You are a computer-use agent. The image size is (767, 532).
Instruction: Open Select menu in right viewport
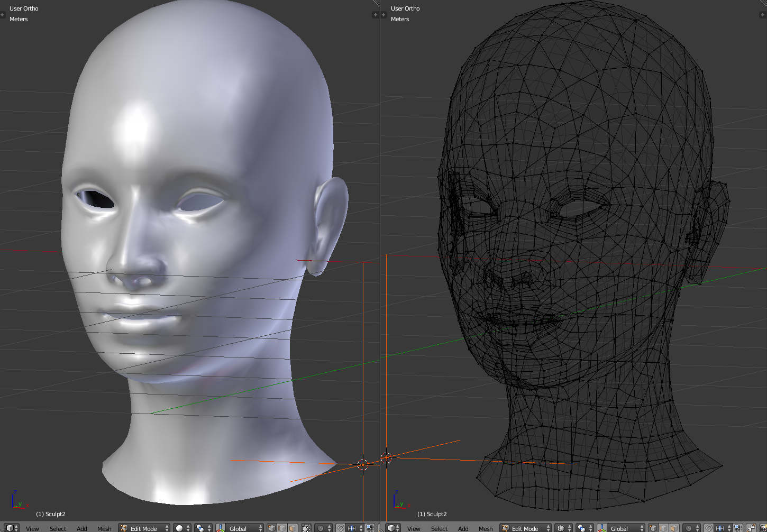pos(439,528)
